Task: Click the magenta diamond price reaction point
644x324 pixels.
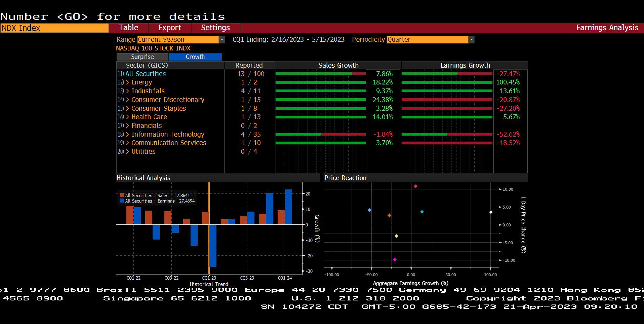Action: [x=395, y=259]
